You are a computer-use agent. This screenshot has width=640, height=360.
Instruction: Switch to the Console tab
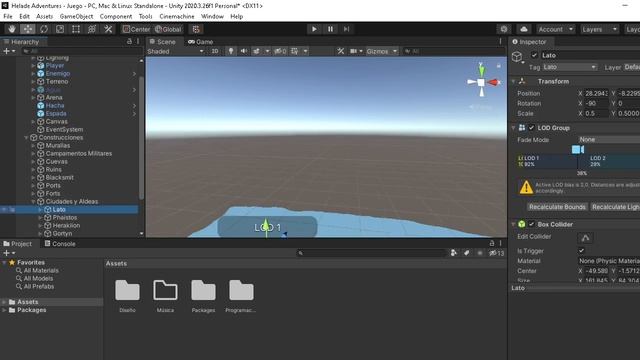click(x=60, y=244)
